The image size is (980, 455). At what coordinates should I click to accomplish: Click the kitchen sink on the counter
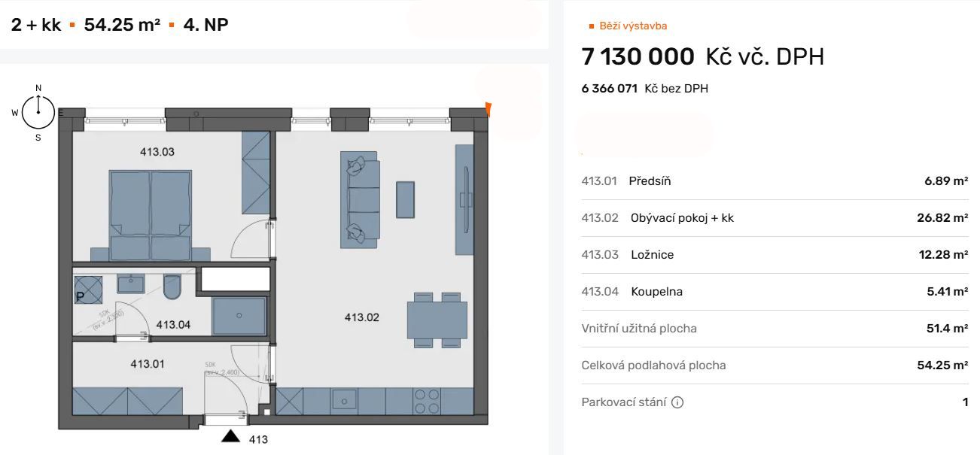(x=346, y=400)
